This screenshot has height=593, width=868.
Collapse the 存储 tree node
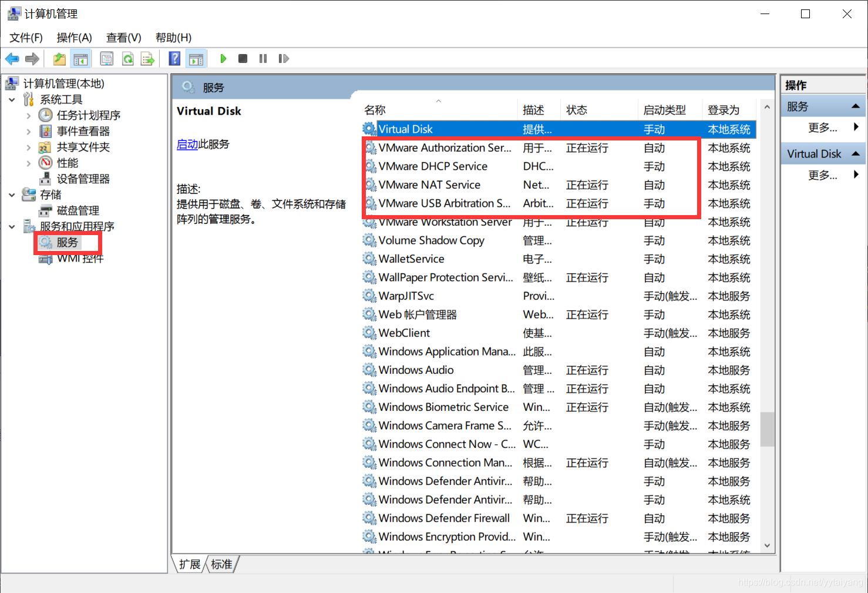click(x=12, y=195)
